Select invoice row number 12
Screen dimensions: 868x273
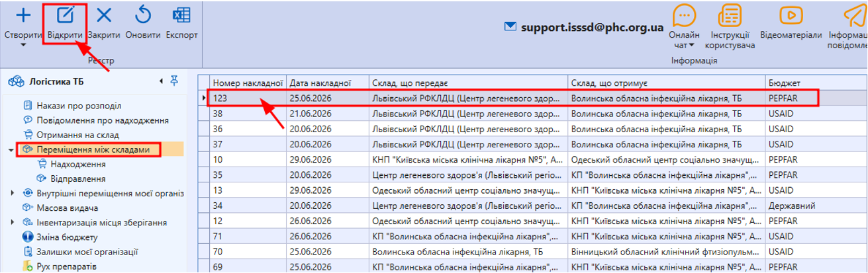tap(534, 220)
